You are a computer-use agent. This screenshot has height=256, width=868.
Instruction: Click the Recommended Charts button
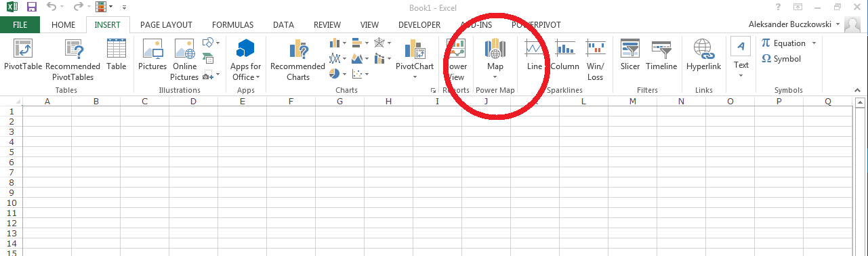(x=297, y=60)
